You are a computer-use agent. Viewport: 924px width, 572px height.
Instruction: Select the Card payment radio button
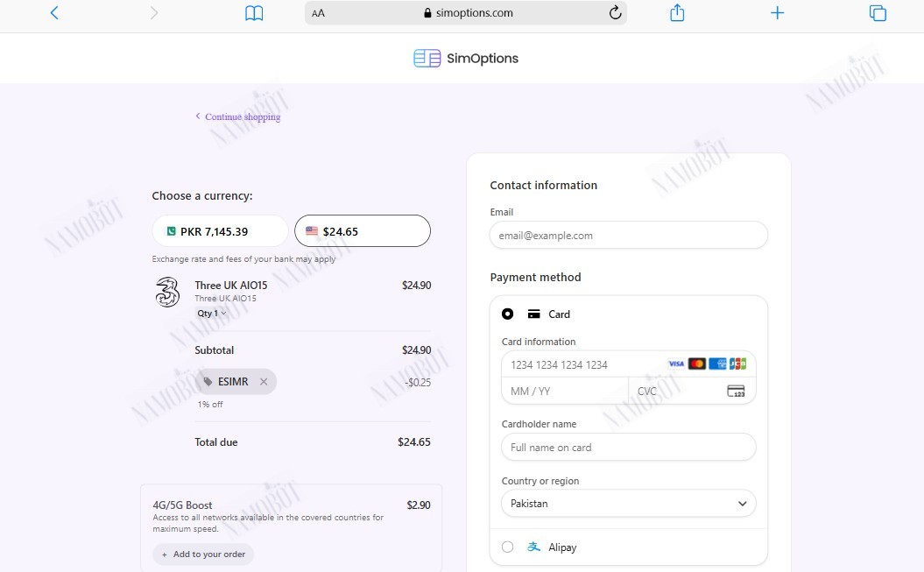pyautogui.click(x=507, y=314)
